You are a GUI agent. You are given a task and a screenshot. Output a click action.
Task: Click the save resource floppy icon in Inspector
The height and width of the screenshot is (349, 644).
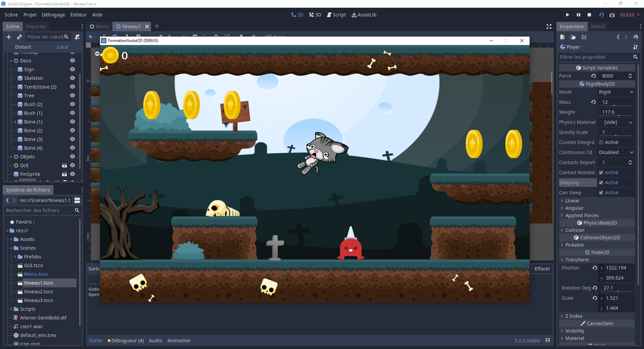[584, 37]
